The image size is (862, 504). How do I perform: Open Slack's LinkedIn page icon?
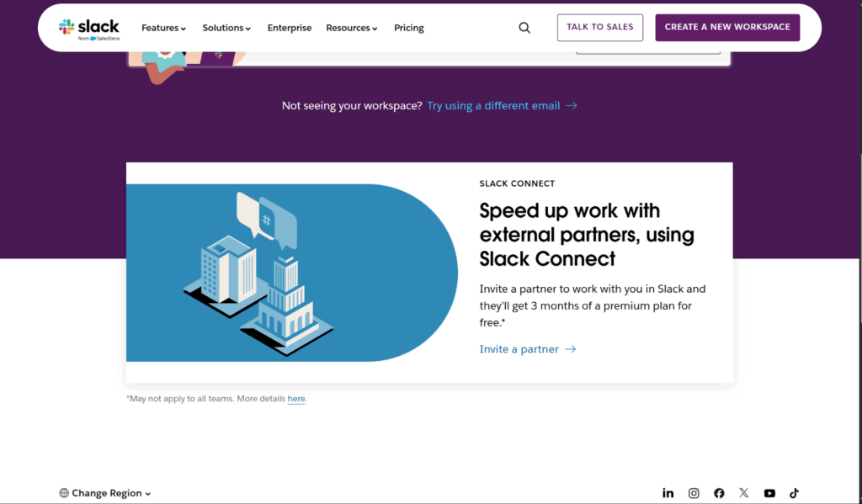(x=668, y=493)
